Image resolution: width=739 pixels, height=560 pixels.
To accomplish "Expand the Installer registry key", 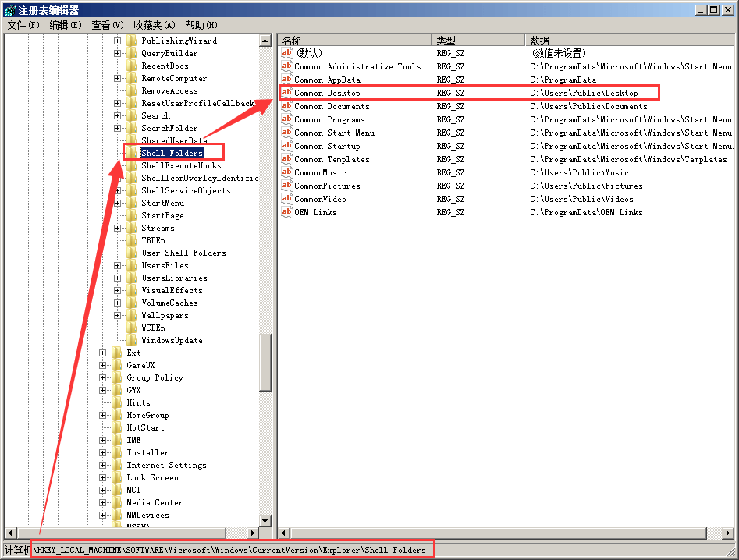I will 103,453.
